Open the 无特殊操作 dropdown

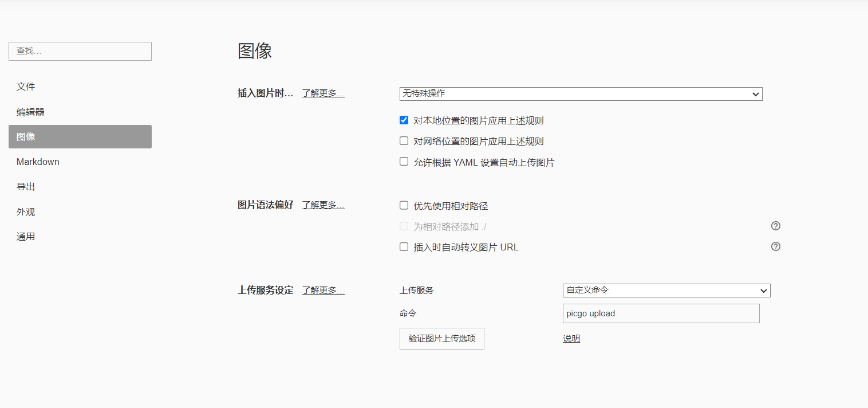[x=581, y=94]
